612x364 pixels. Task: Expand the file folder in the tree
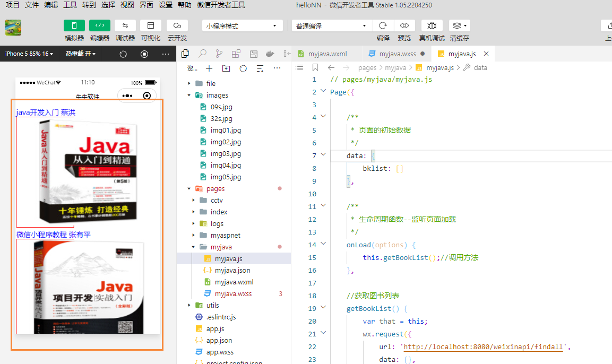[x=189, y=83]
